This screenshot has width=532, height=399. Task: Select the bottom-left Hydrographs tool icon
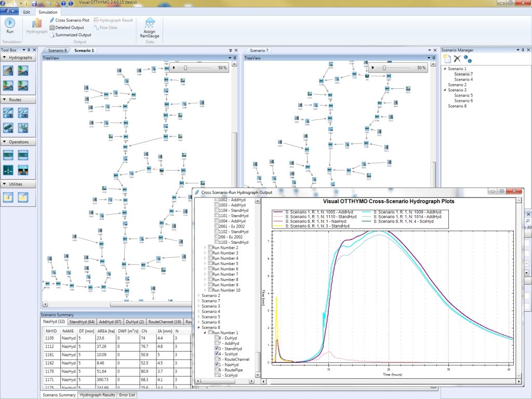(8, 86)
